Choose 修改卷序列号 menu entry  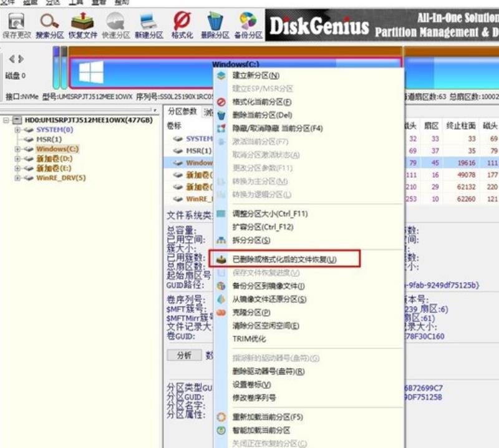coord(254,397)
